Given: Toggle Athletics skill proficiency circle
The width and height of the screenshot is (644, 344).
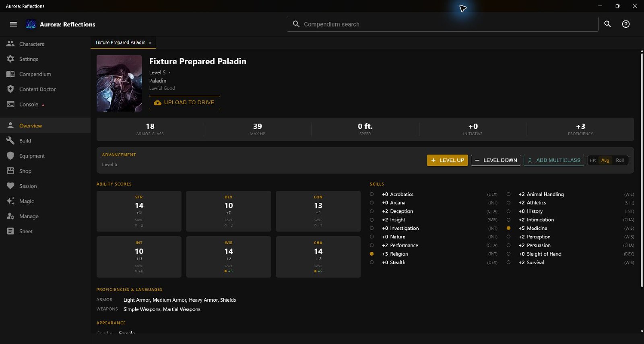Looking at the screenshot, I should (508, 203).
